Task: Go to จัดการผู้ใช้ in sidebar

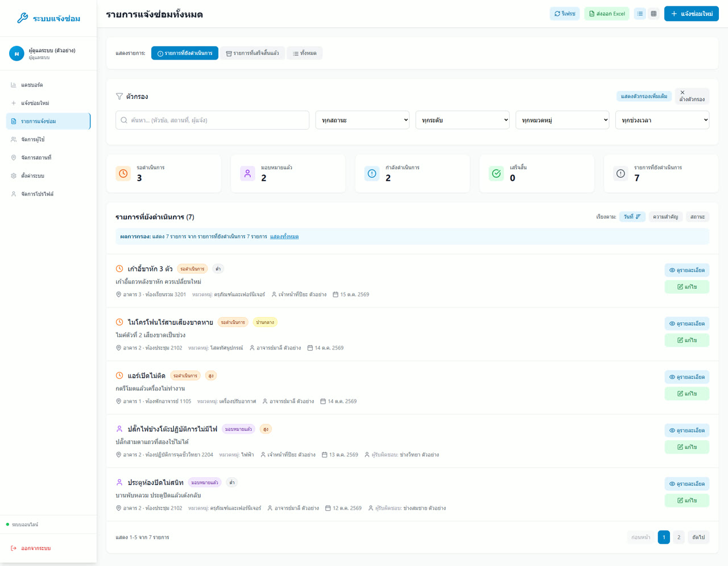Action: pos(48,139)
